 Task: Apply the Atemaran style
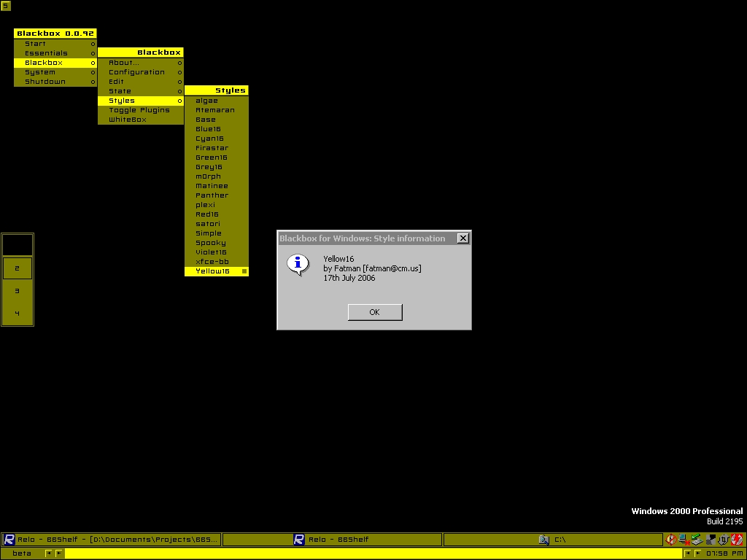pyautogui.click(x=216, y=111)
